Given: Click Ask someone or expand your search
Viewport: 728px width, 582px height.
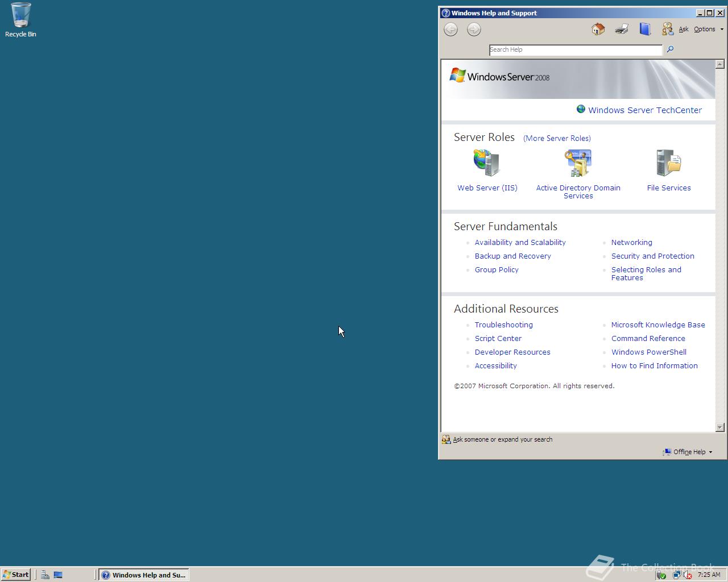Looking at the screenshot, I should [503, 439].
